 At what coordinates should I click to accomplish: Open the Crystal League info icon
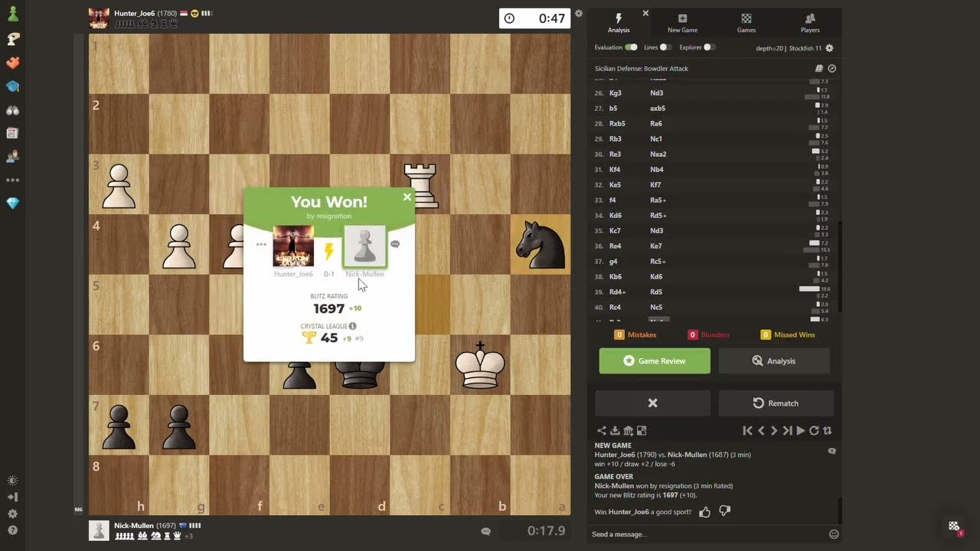click(353, 326)
